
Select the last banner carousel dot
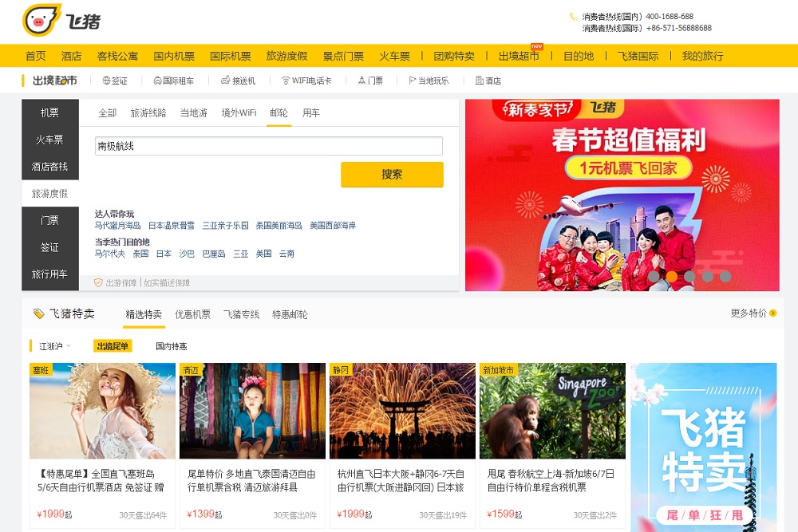725,276
